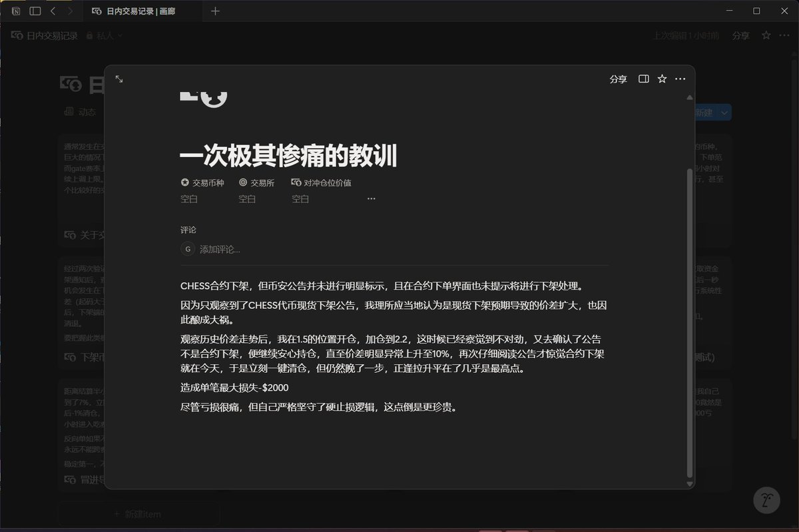The width and height of the screenshot is (799, 532).
Task: Click the paragraph starting 尽管亏损很痛
Action: (319, 407)
